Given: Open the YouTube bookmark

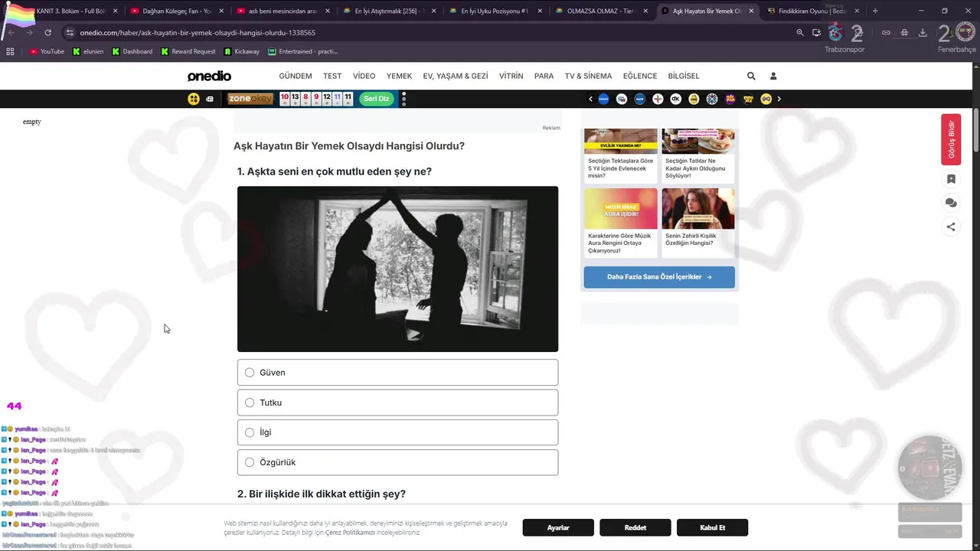Looking at the screenshot, I should [x=47, y=51].
